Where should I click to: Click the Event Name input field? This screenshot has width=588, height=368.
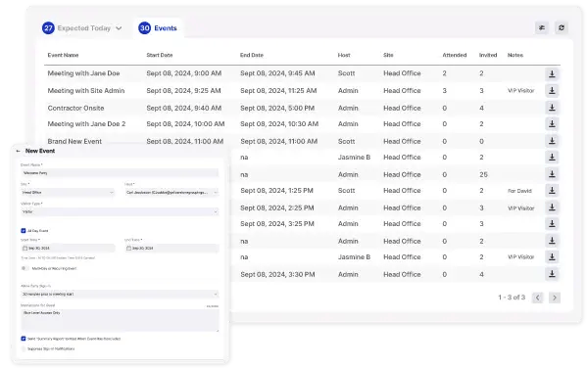120,173
